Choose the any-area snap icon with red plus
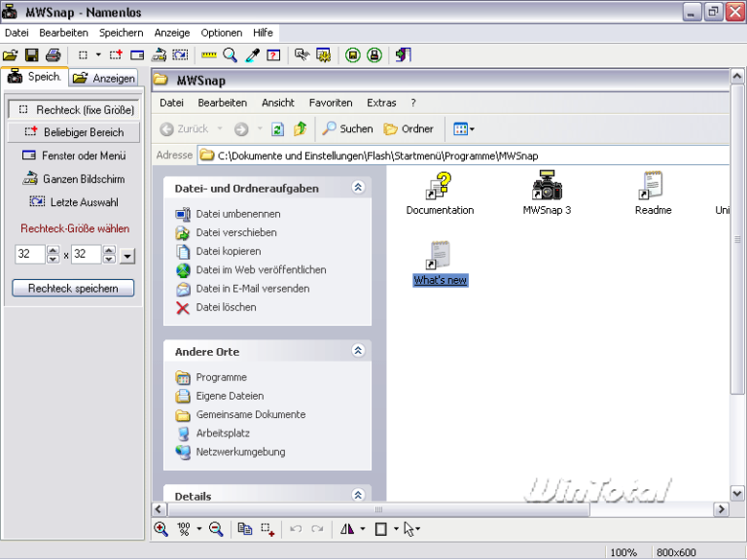This screenshot has width=747, height=560. pyautogui.click(x=116, y=55)
